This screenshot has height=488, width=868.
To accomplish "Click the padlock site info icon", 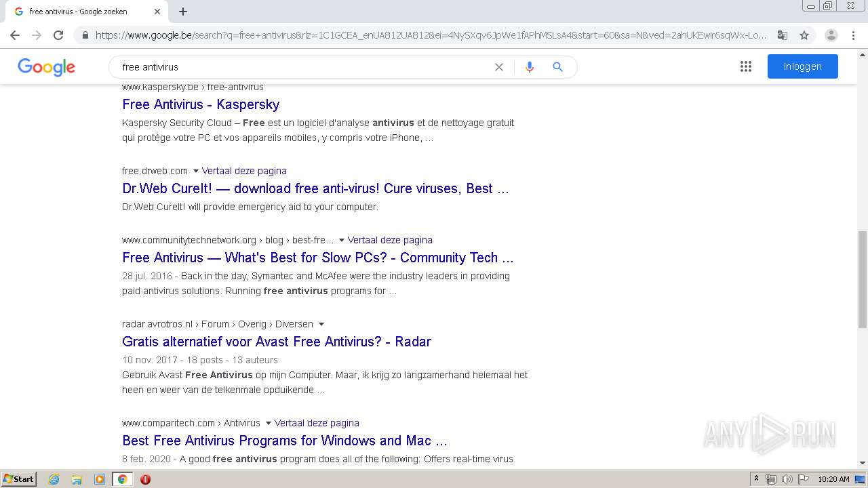I will pos(85,35).
